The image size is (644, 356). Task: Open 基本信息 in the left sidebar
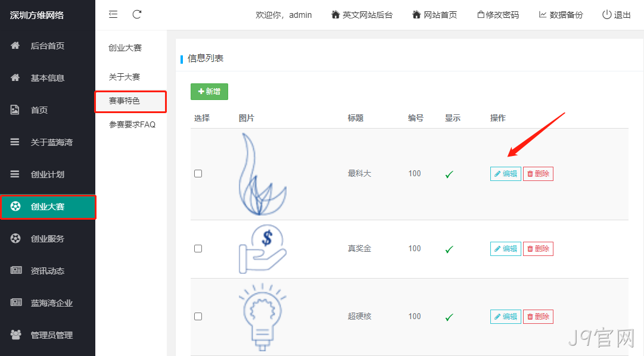(x=48, y=77)
